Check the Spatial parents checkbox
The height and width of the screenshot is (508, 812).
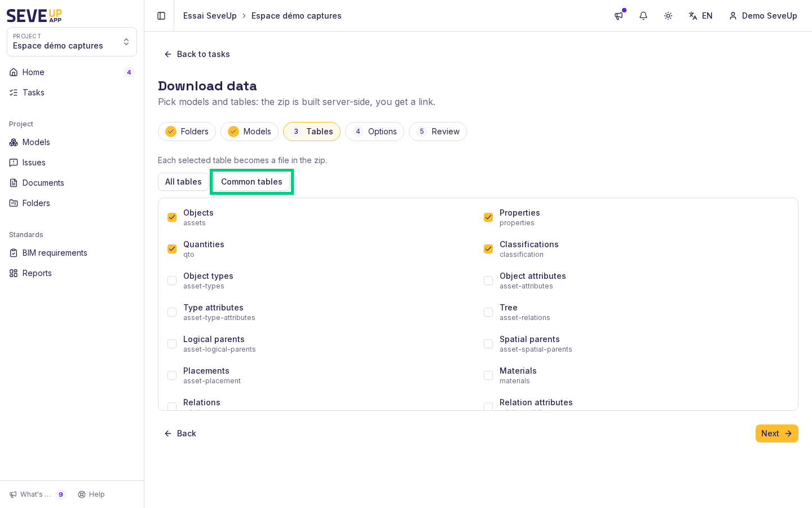[x=488, y=344]
